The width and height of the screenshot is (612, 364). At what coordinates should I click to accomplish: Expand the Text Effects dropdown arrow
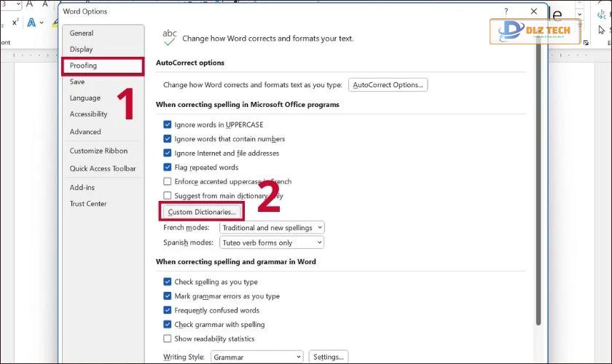pos(42,23)
